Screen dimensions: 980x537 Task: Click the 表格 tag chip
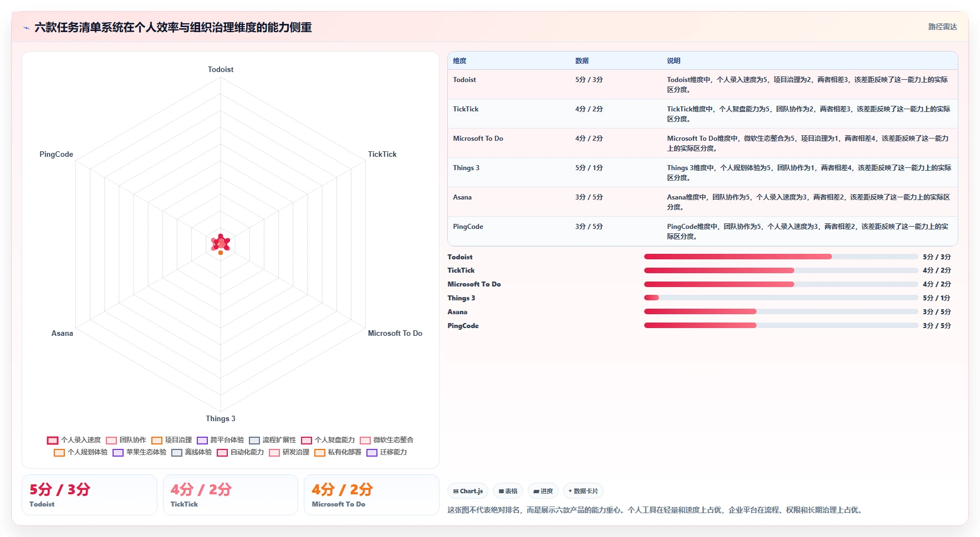point(508,491)
